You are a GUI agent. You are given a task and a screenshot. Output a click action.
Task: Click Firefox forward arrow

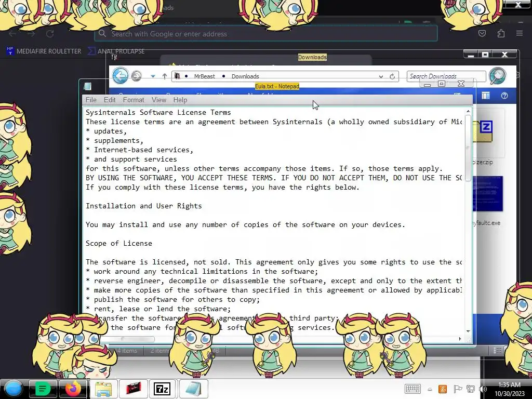click(31, 34)
